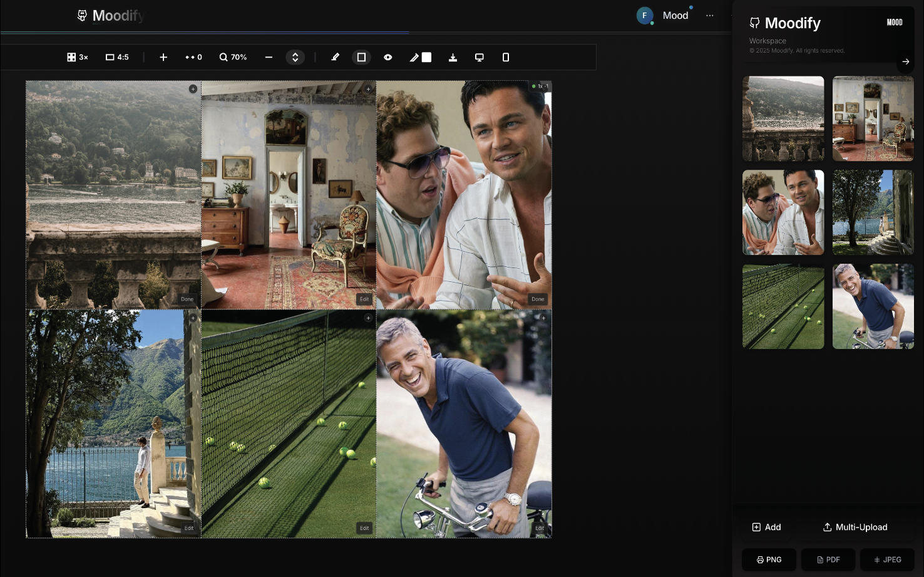Switch to mobile phone preview

tap(506, 57)
